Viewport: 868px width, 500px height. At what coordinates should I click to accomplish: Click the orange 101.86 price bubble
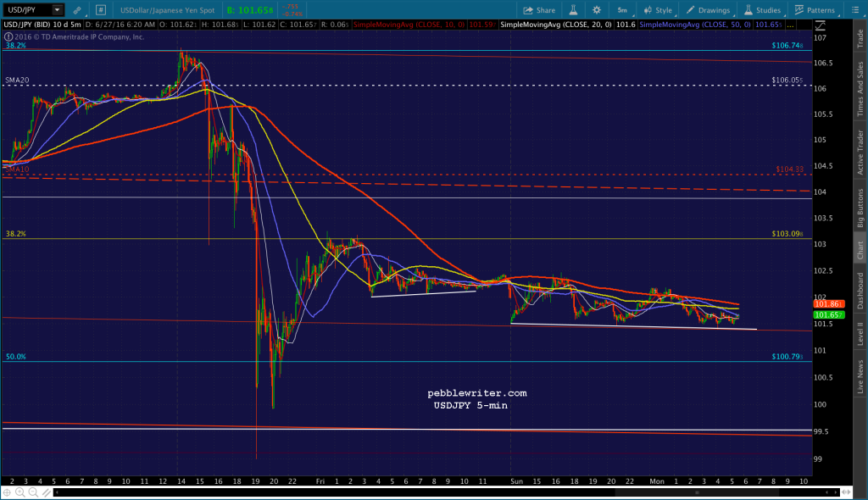coord(829,304)
